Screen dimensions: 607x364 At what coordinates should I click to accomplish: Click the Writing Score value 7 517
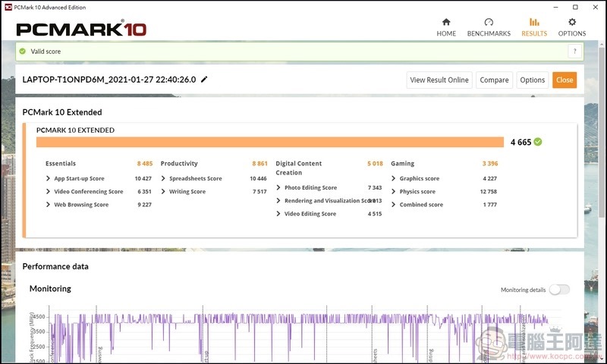(x=259, y=191)
